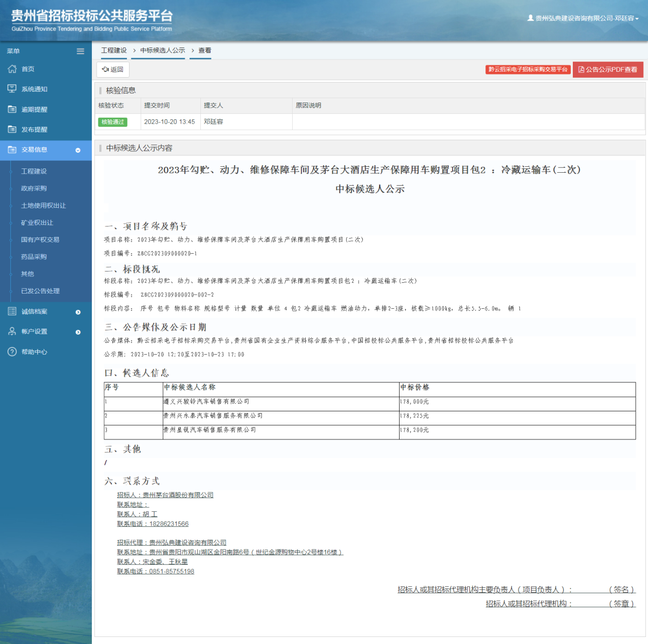Select the 公示期 date range line
The width and height of the screenshot is (648, 644).
174,355
